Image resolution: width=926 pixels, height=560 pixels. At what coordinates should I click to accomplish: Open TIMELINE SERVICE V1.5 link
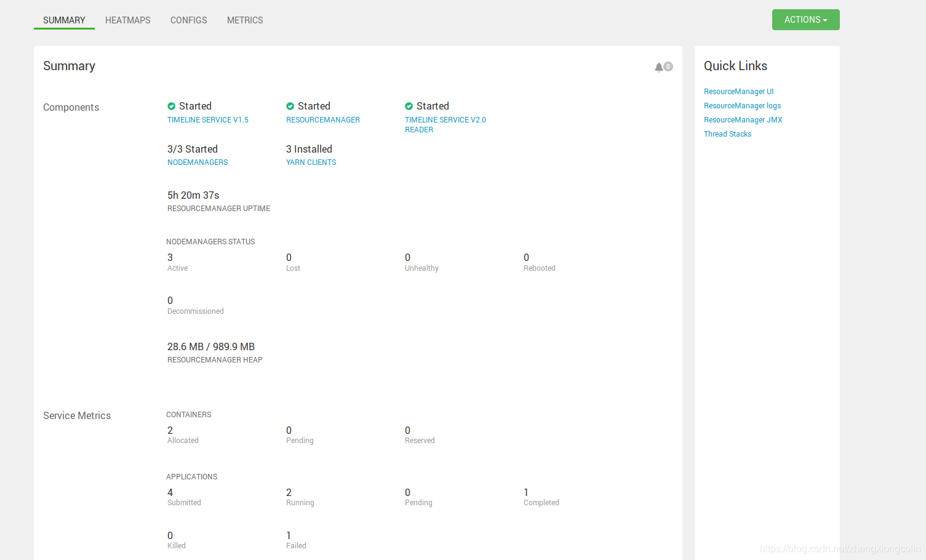point(208,120)
